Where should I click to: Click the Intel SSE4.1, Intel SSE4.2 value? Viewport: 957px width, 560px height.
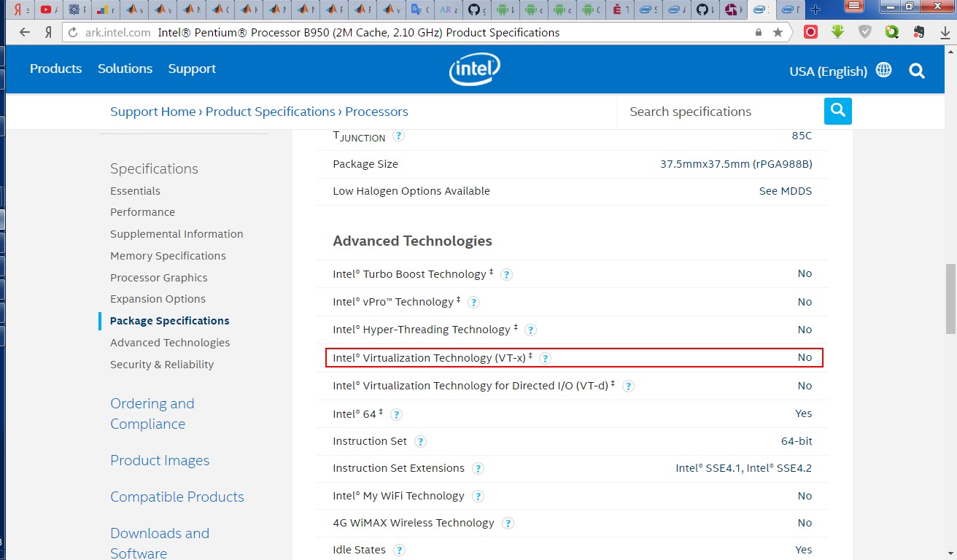click(x=743, y=468)
